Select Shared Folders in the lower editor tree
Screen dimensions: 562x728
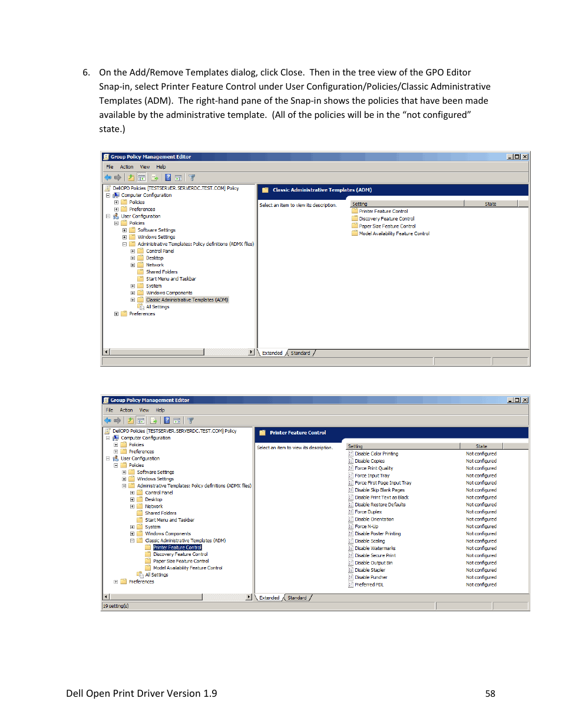(x=161, y=513)
